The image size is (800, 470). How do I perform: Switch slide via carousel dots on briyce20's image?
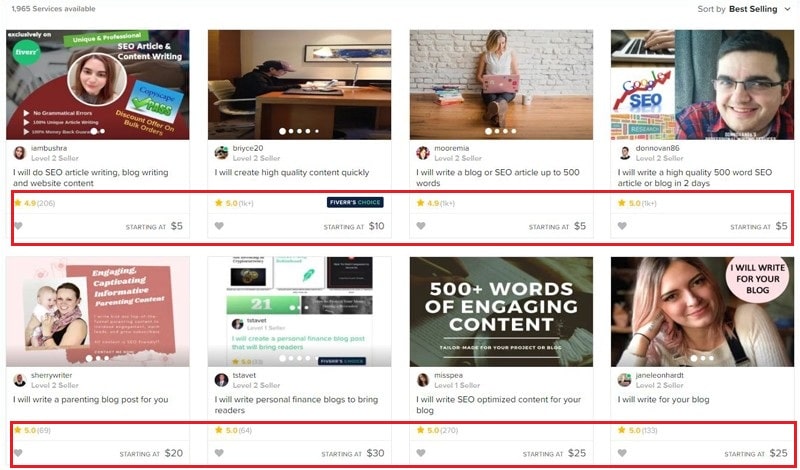299,131
